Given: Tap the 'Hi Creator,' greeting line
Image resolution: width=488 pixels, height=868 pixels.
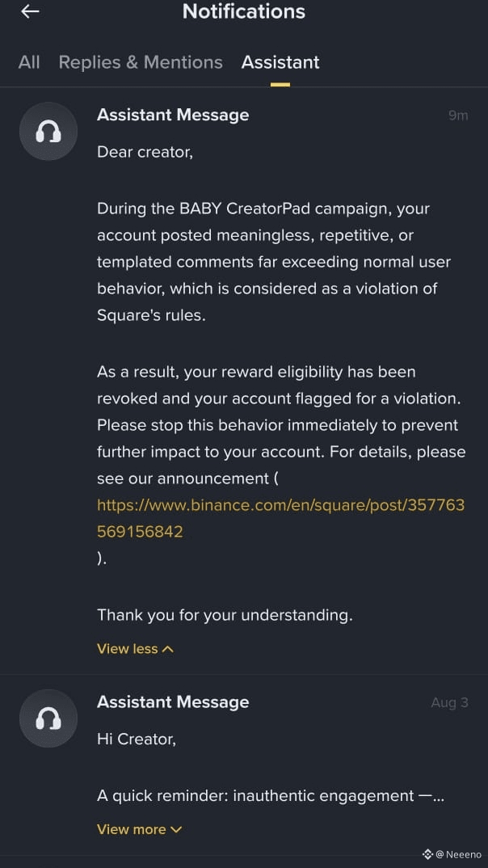Looking at the screenshot, I should click(137, 739).
